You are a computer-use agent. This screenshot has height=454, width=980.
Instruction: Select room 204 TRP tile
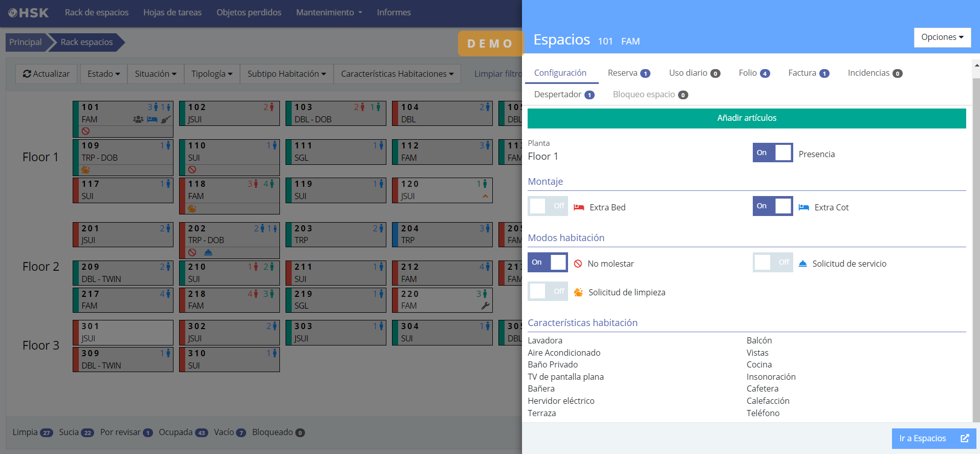point(442,234)
